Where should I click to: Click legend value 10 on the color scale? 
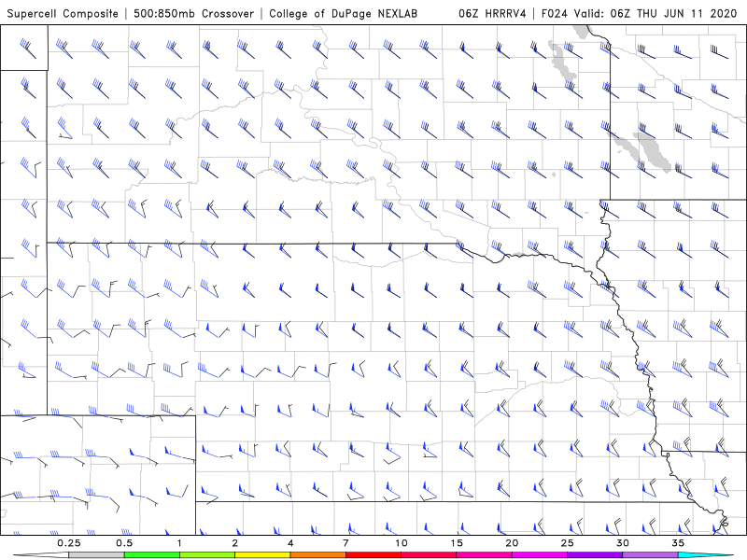(x=402, y=543)
